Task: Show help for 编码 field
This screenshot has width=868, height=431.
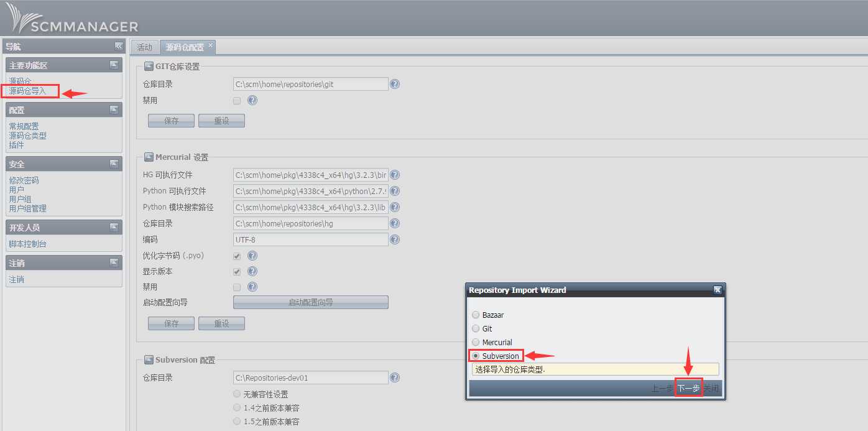Action: tap(395, 239)
